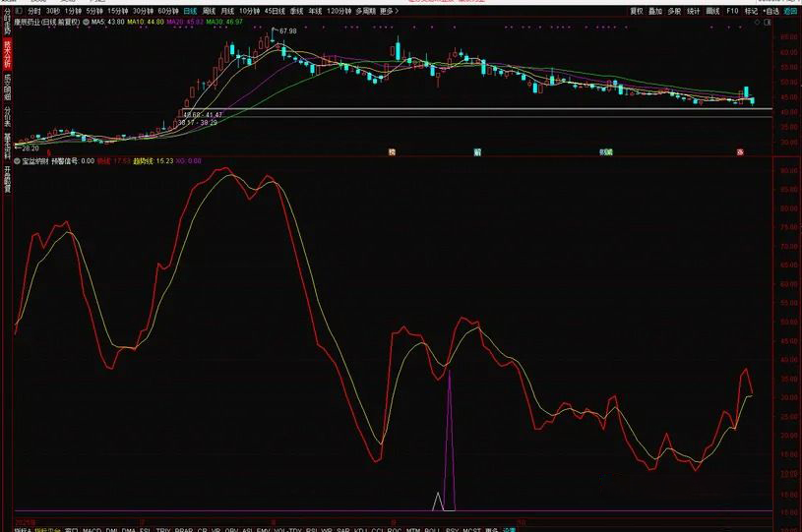
Task: Switch to the 周线 weekly period tab
Action: click(x=209, y=11)
